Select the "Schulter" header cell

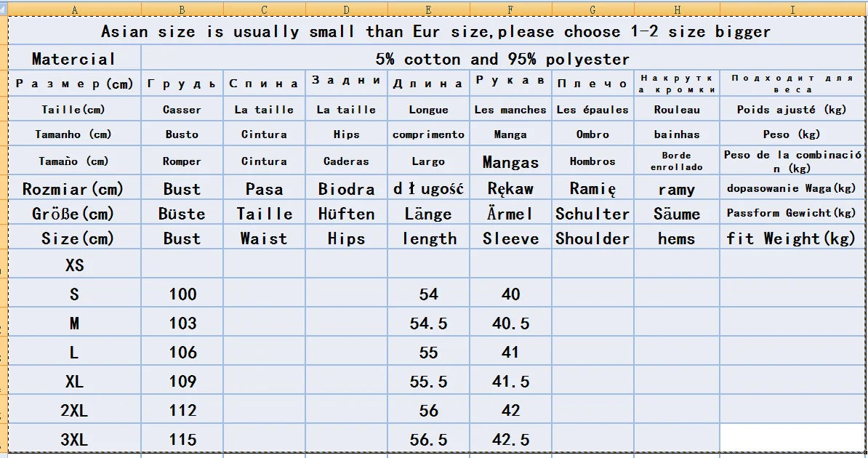click(x=592, y=214)
